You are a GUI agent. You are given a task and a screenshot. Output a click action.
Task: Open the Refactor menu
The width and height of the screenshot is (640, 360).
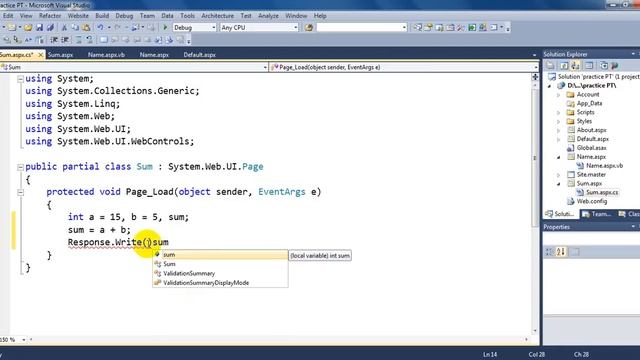pyautogui.click(x=50, y=16)
